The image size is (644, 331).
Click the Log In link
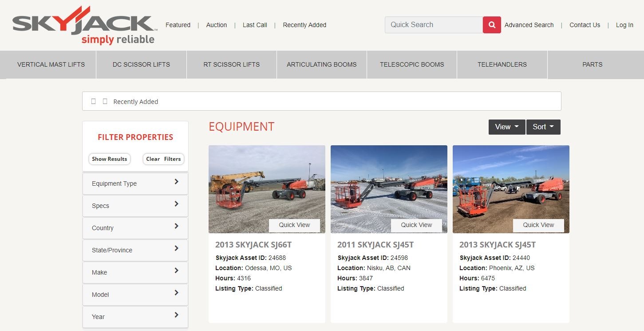tap(624, 25)
